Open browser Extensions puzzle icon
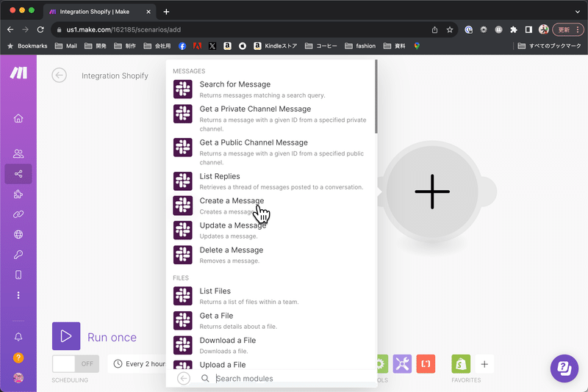 [x=513, y=29]
